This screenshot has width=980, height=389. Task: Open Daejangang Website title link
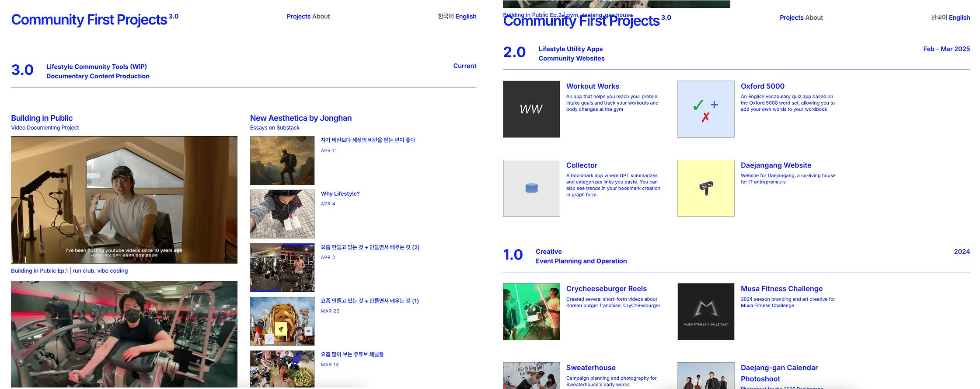[776, 165]
